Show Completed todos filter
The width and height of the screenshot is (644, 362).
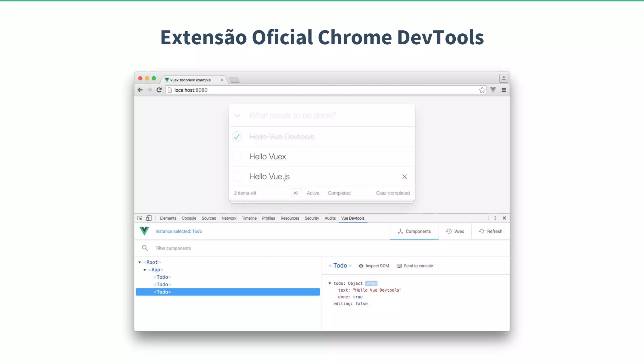click(x=339, y=193)
